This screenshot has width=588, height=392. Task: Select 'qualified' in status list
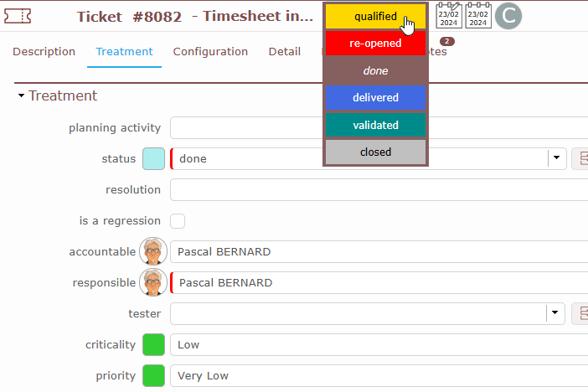[x=375, y=16]
